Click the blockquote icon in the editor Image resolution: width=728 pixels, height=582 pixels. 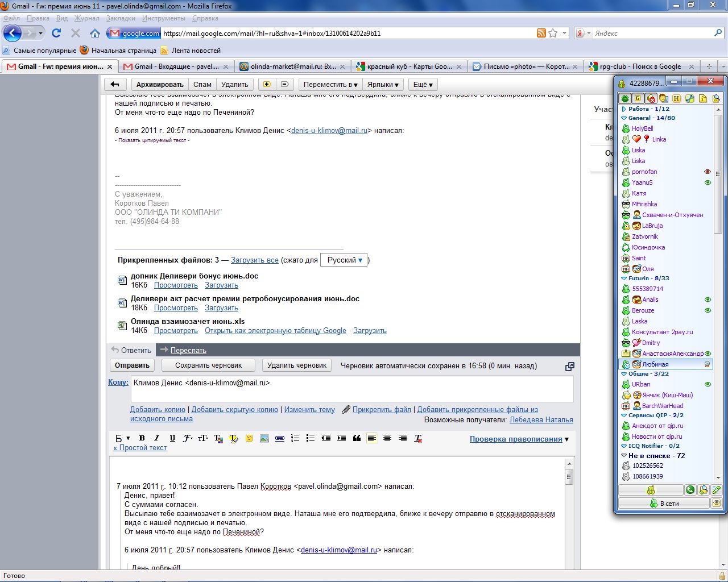[x=357, y=438]
